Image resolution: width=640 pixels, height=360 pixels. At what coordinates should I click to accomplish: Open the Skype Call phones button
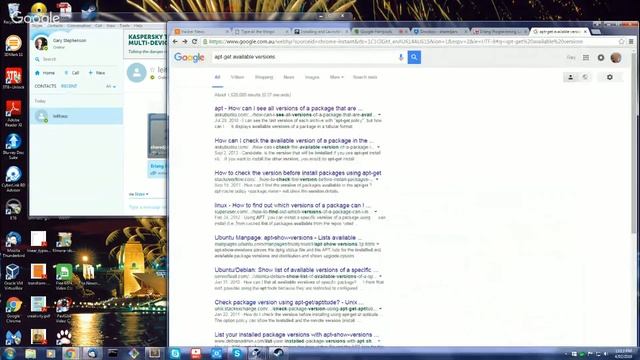click(72, 73)
